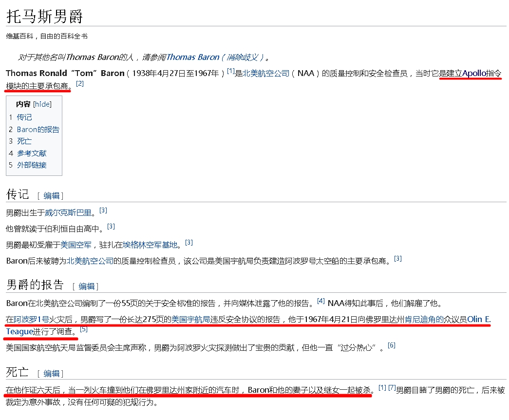Open citation [1] in 死亡 section

tap(382, 388)
